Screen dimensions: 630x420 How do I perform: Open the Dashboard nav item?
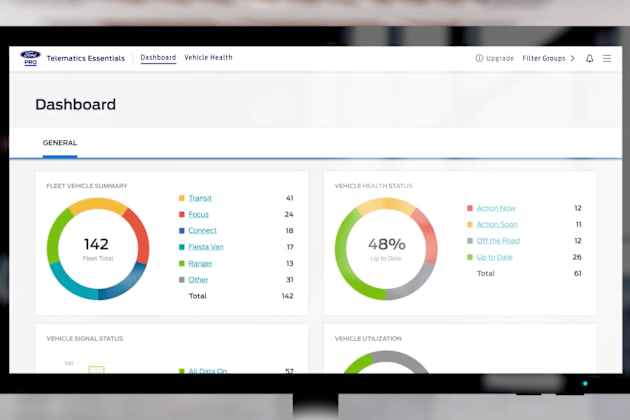click(x=158, y=57)
